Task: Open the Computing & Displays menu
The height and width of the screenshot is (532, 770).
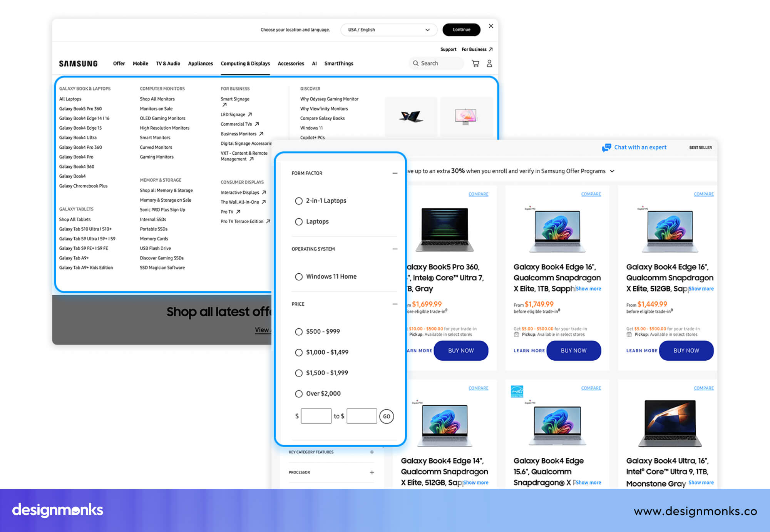Action: [245, 64]
